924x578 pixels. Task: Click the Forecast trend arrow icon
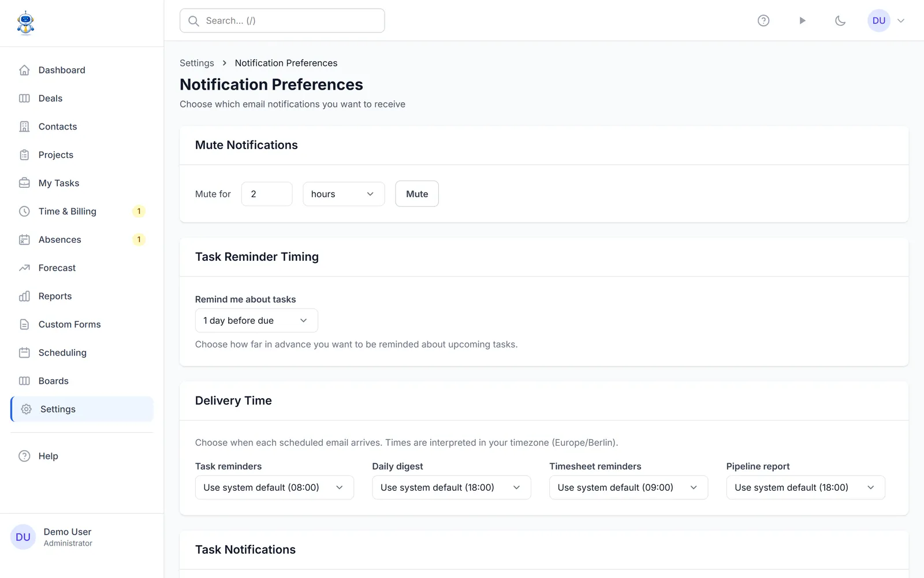24,268
